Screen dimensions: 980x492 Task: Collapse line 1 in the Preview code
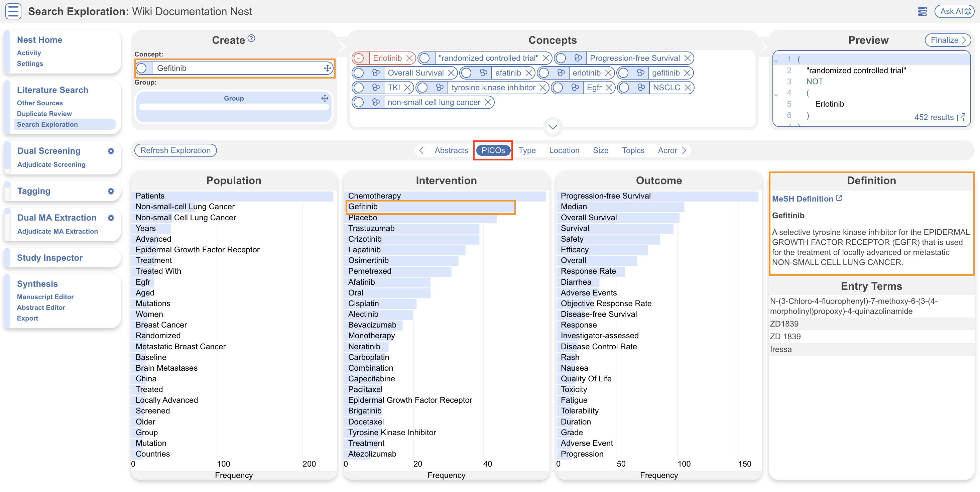click(x=776, y=60)
